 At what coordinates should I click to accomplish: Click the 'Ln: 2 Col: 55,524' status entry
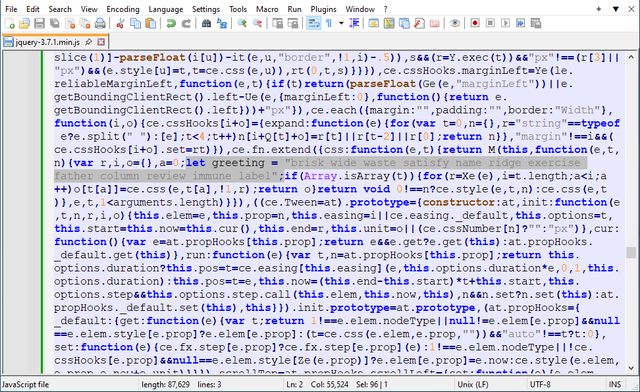coord(317,384)
